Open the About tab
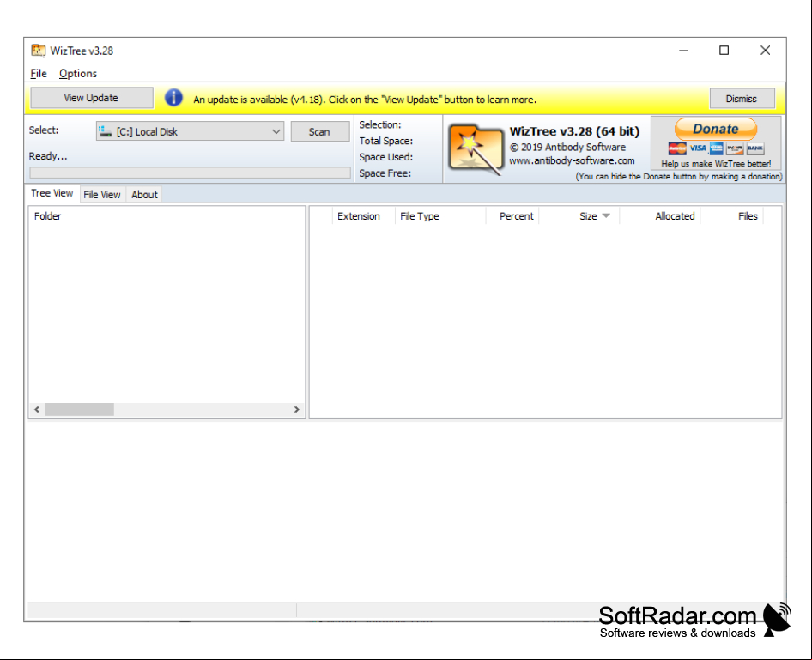Image resolution: width=812 pixels, height=660 pixels. click(144, 195)
